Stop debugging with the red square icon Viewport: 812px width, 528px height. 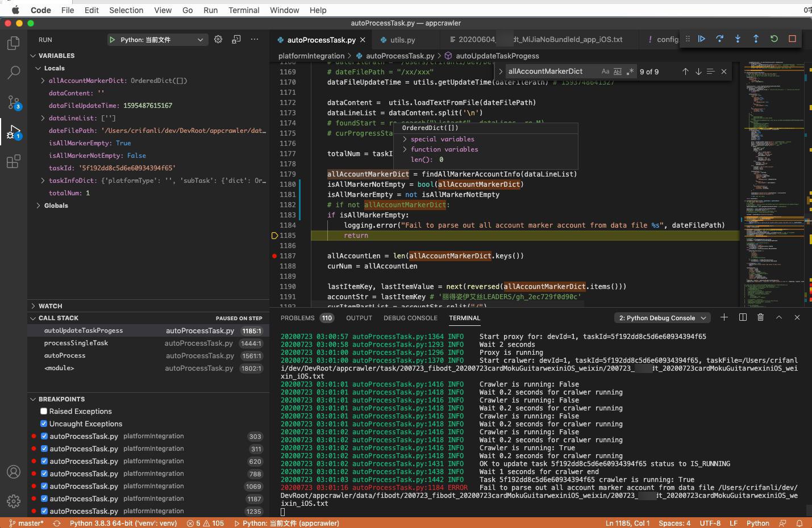click(792, 39)
